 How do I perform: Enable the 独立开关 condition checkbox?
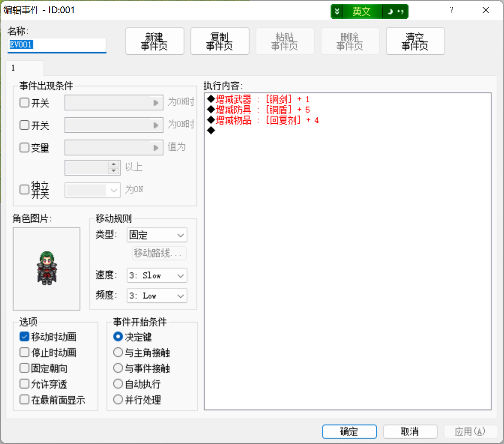tap(24, 190)
